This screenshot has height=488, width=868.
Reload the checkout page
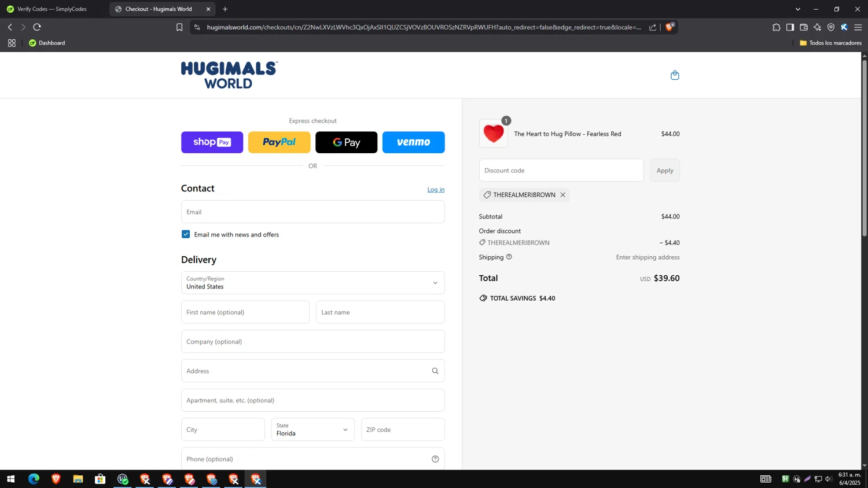pos(37,27)
